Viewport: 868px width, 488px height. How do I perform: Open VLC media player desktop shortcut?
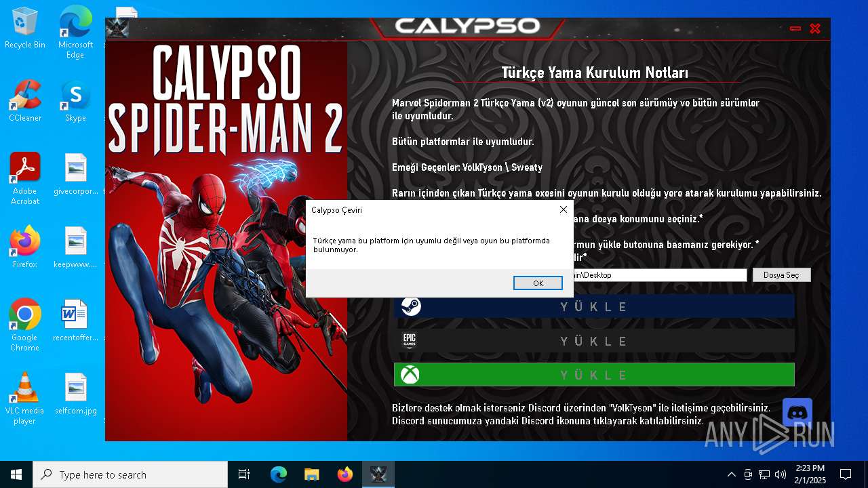pos(25,399)
